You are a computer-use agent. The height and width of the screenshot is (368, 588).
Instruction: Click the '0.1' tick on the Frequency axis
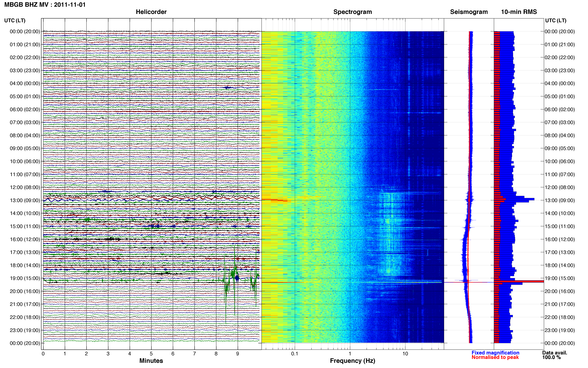pos(295,354)
